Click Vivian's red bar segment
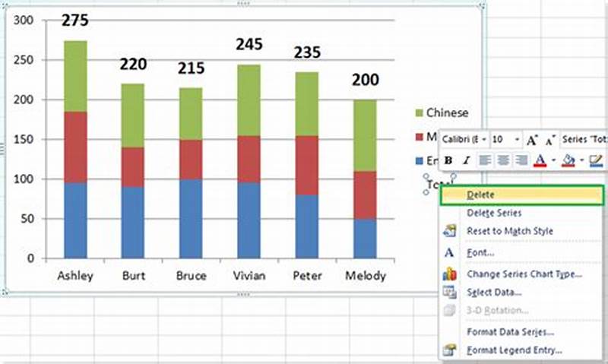This screenshot has width=608, height=364. point(249,160)
